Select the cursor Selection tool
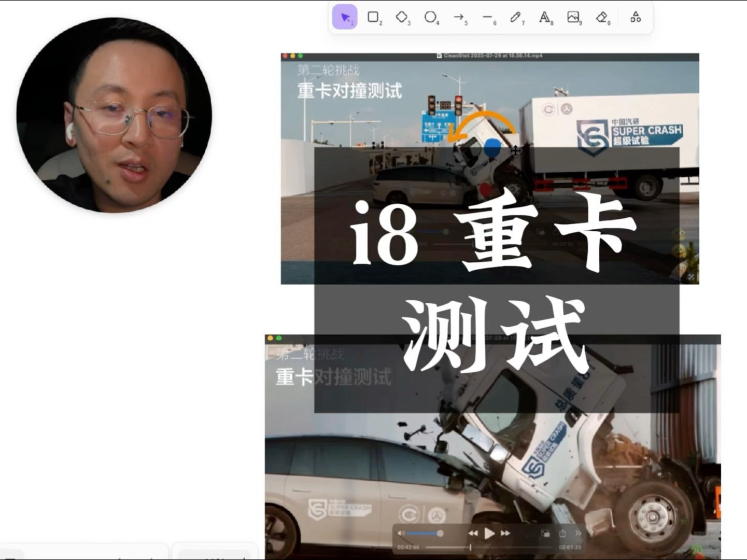Image resolution: width=747 pixels, height=560 pixels. pos(344,17)
